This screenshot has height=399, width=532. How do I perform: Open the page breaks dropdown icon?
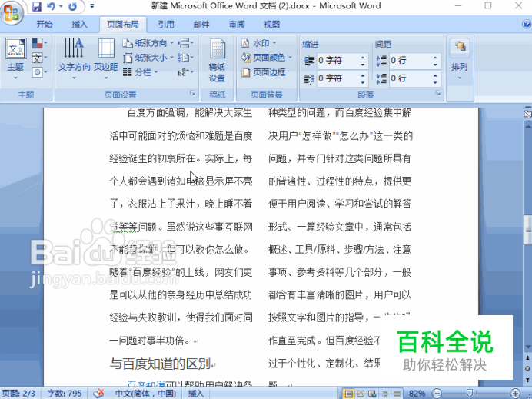[x=185, y=43]
